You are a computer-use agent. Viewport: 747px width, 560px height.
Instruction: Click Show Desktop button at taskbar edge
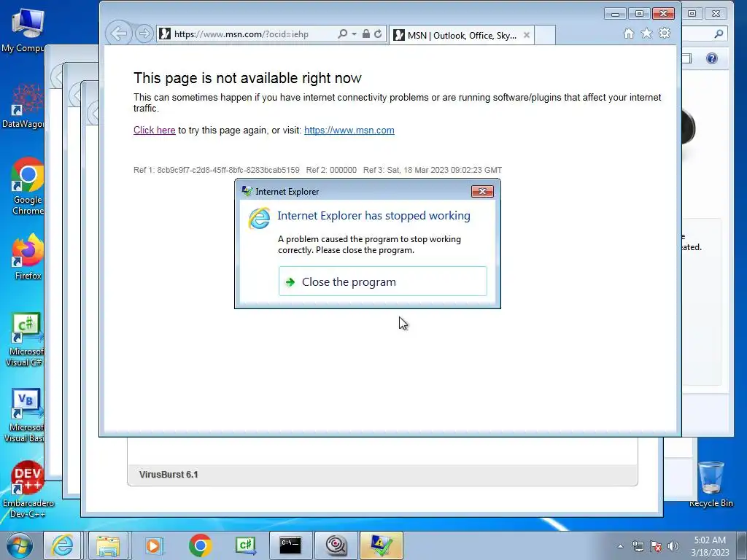(x=742, y=545)
